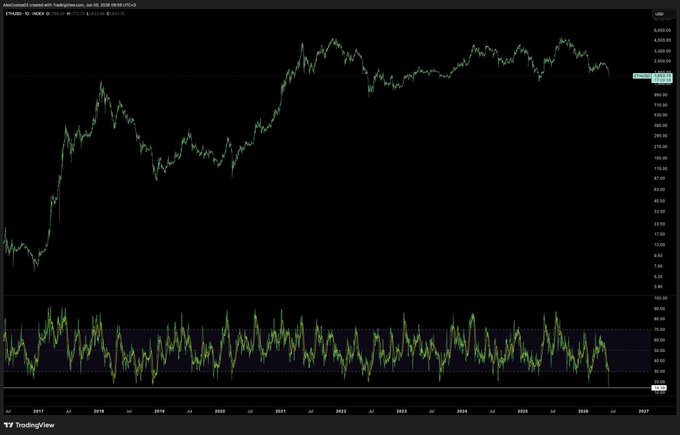
Task: Click the 215.00 price scale label
Action: click(x=660, y=147)
